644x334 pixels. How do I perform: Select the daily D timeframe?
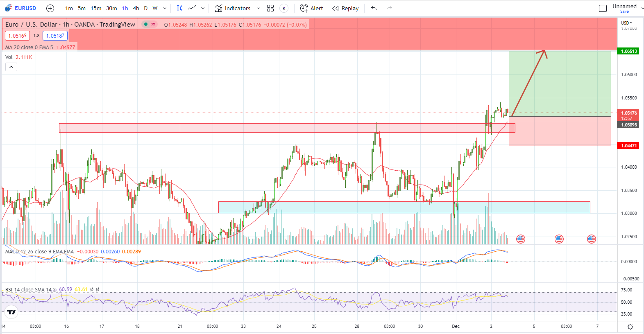pyautogui.click(x=146, y=8)
